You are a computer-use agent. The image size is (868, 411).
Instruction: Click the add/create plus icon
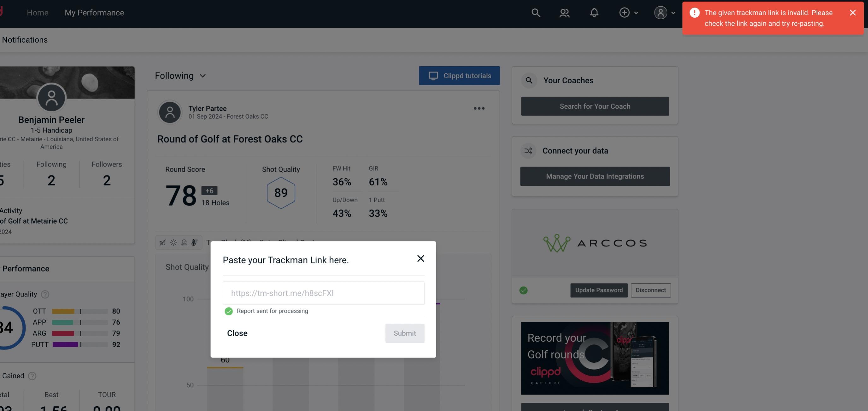pos(625,12)
